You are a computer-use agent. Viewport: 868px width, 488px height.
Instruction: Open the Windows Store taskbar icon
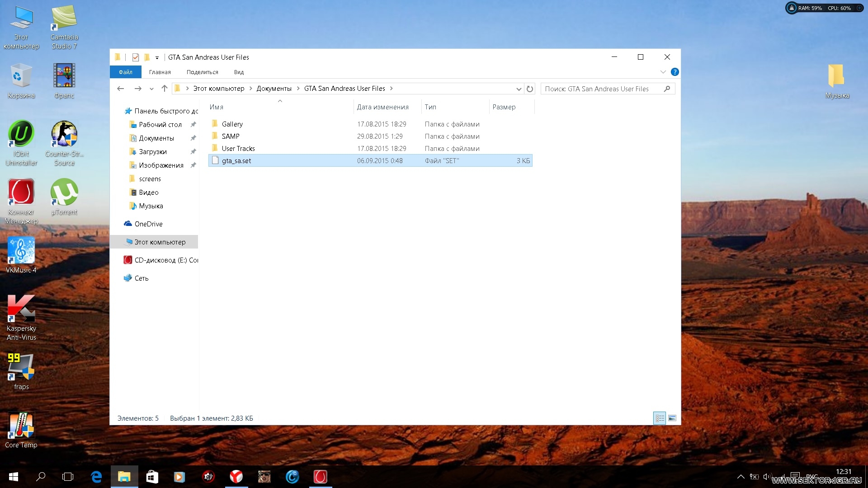pyautogui.click(x=152, y=477)
